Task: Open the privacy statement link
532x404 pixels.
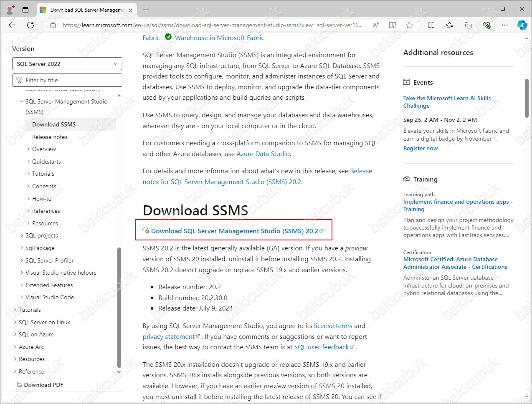Action: [171, 336]
